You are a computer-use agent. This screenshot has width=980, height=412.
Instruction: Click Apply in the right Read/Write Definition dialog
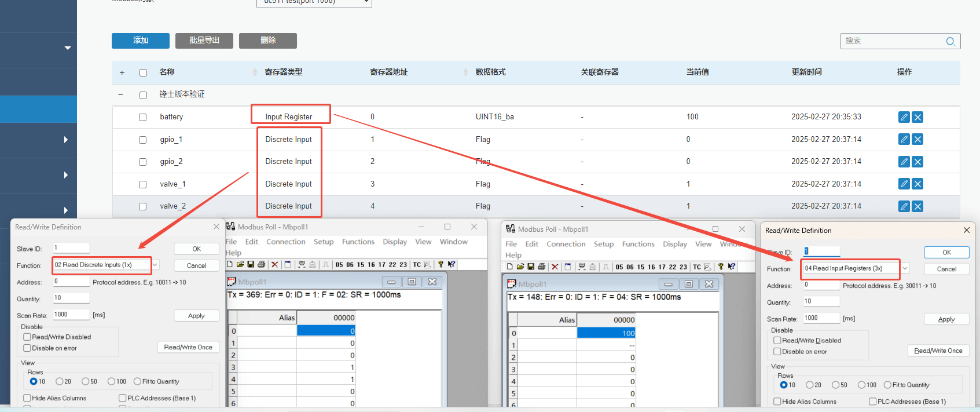(946, 319)
